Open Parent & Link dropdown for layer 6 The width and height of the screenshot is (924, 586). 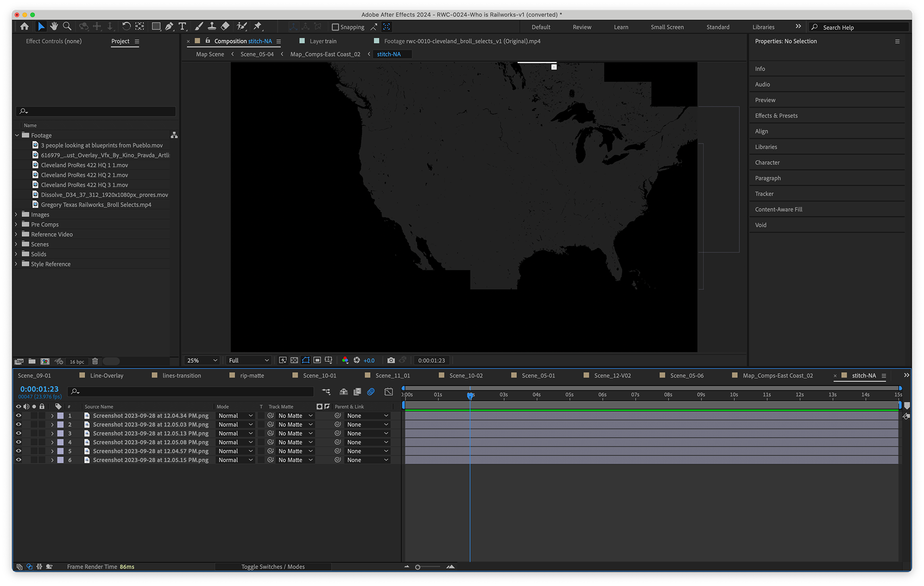tap(368, 460)
